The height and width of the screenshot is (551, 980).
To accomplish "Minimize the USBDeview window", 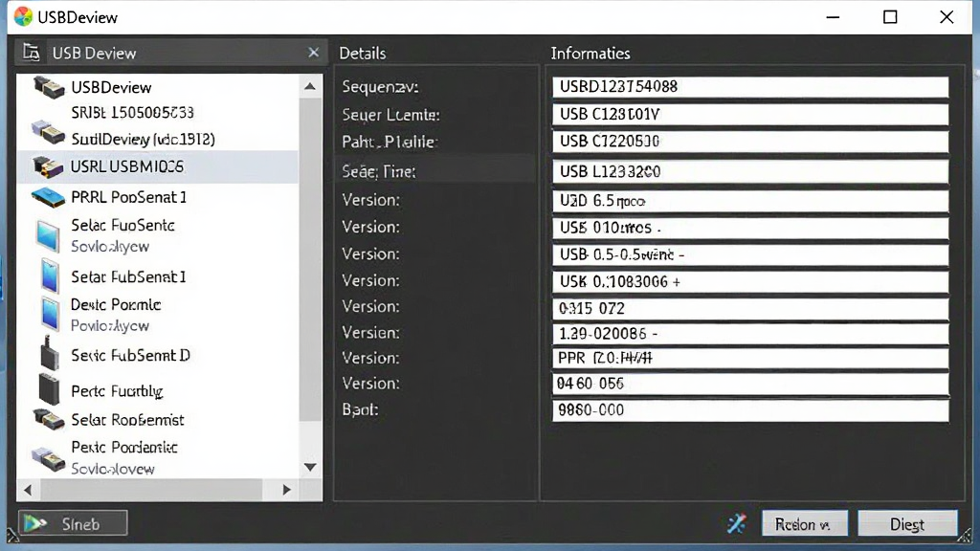I will click(x=833, y=17).
